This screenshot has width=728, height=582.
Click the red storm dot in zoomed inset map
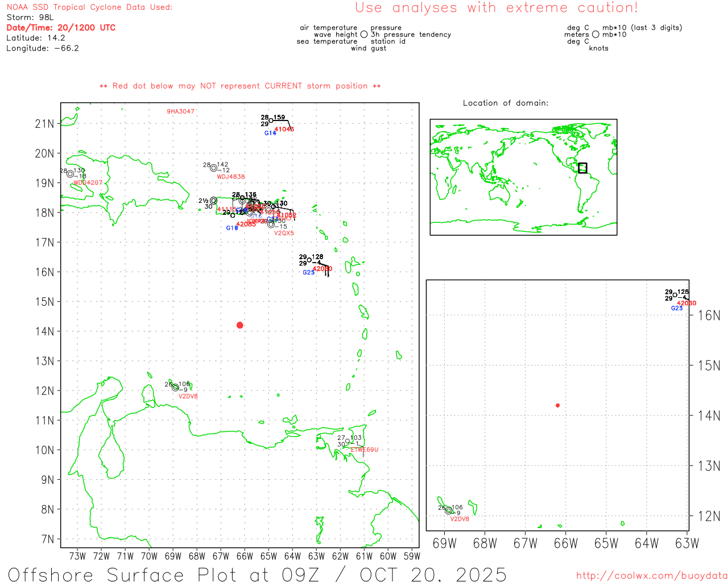[557, 405]
